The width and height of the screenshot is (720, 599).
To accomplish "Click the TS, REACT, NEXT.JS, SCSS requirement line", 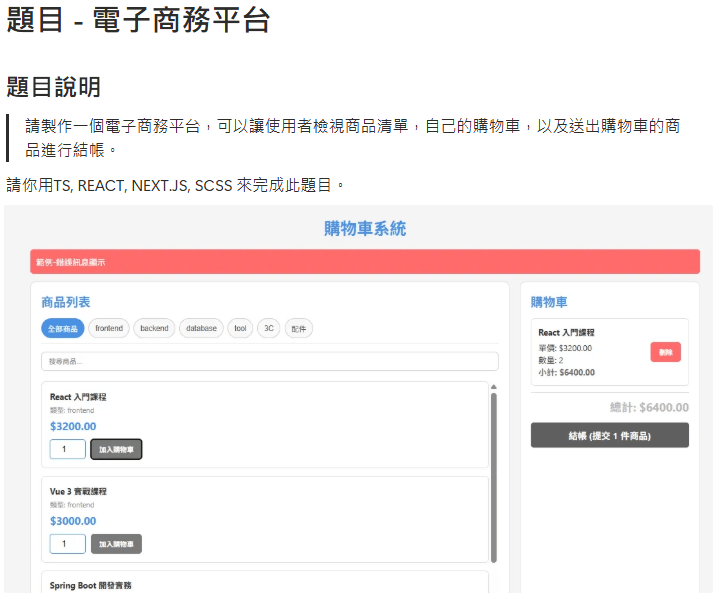I will 174,186.
